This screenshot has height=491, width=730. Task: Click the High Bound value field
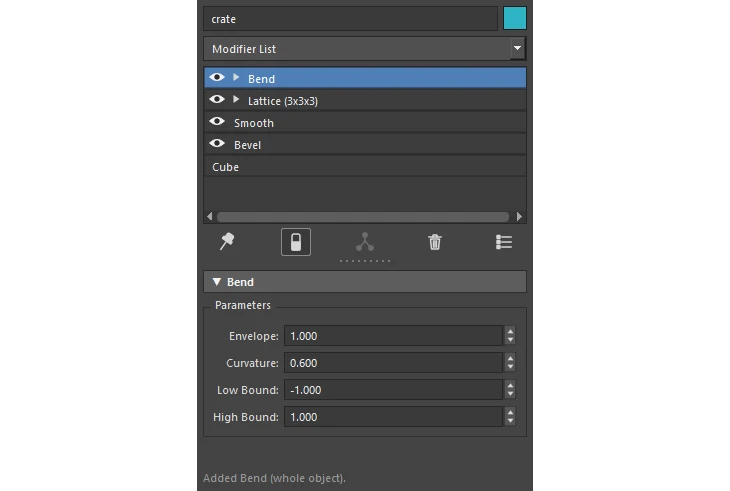(393, 417)
